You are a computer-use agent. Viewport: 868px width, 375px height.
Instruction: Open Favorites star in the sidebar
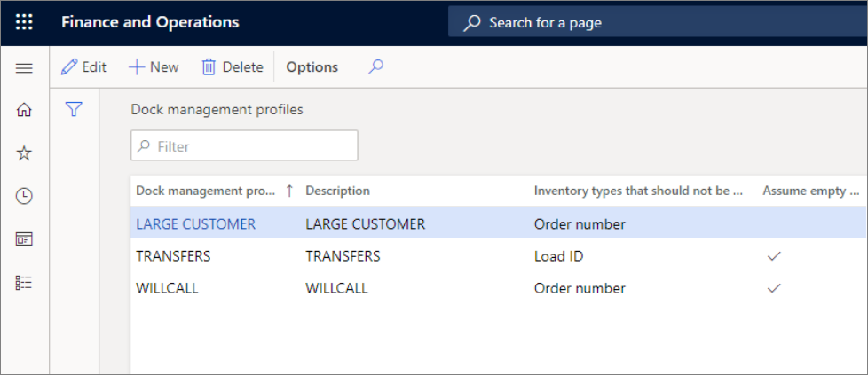[x=24, y=153]
